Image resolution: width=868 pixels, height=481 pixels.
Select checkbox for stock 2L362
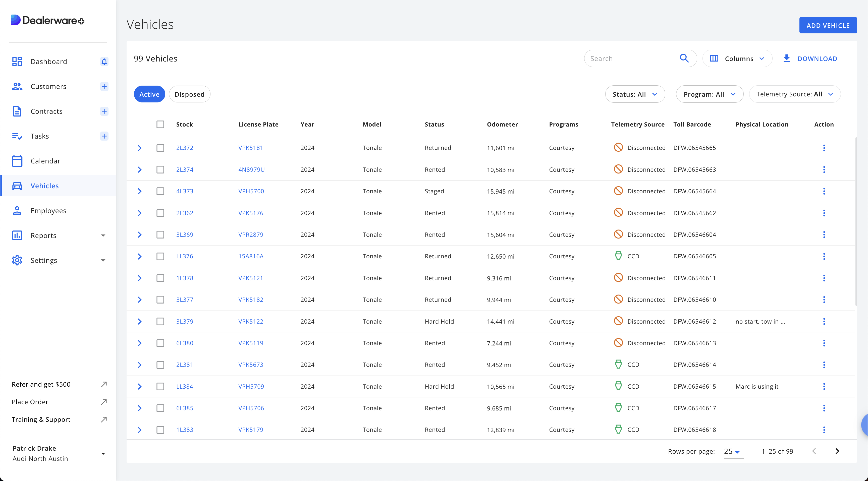(160, 213)
